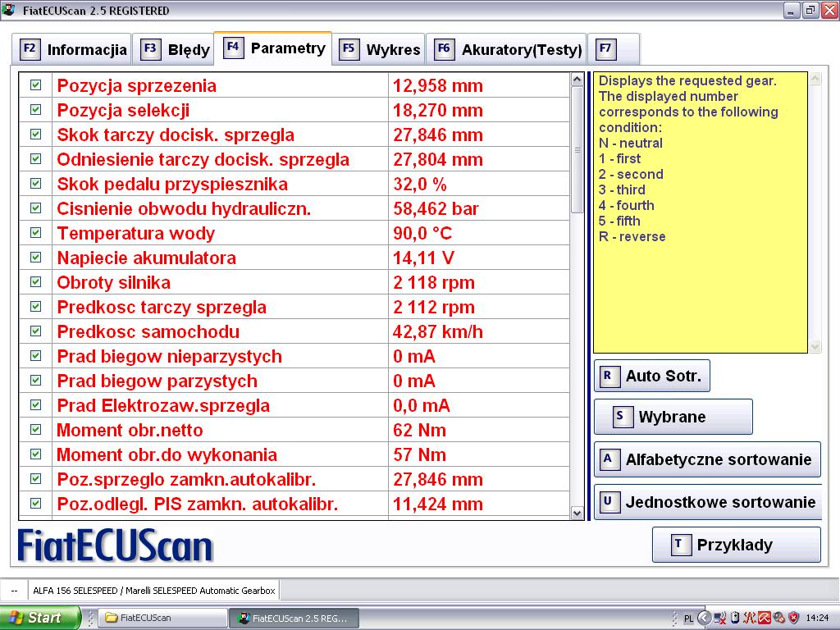Select the Obroty silnika parameter name
The width and height of the screenshot is (840, 630).
[114, 282]
